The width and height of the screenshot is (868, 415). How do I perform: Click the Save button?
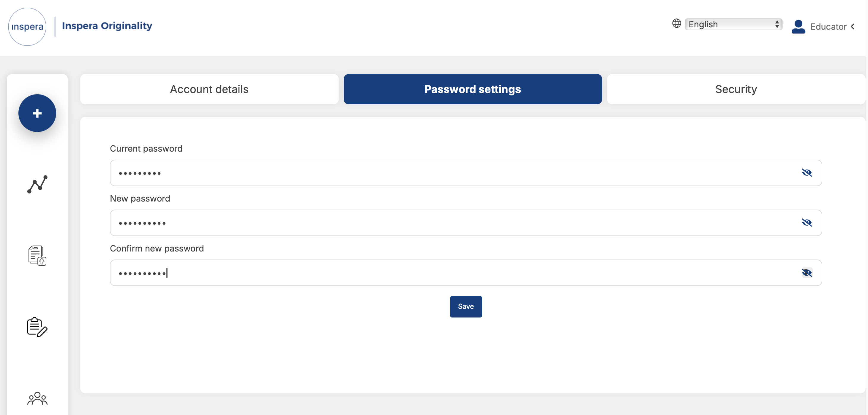coord(466,306)
